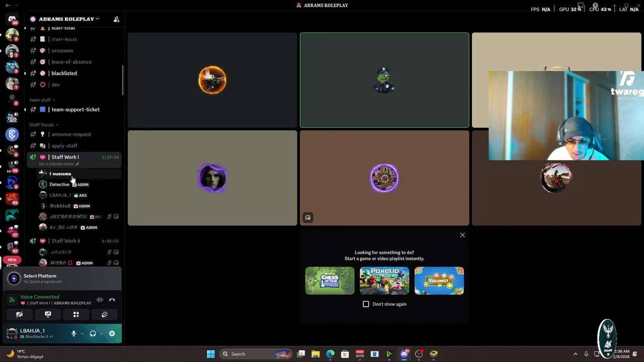The image size is (644, 362).
Task: Open the annonce-request channel
Action: pyautogui.click(x=74, y=134)
